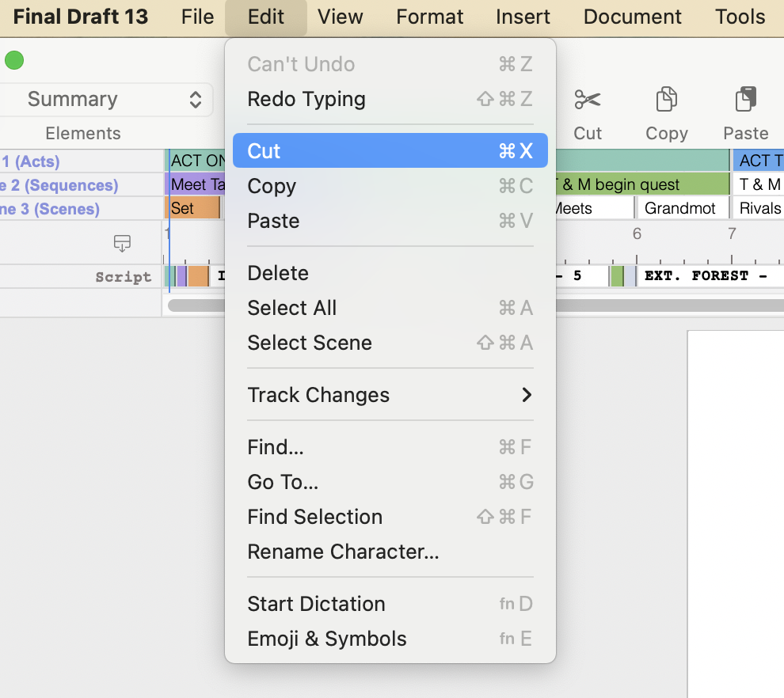Click the Paste clipboard toolbar icon

[745, 101]
